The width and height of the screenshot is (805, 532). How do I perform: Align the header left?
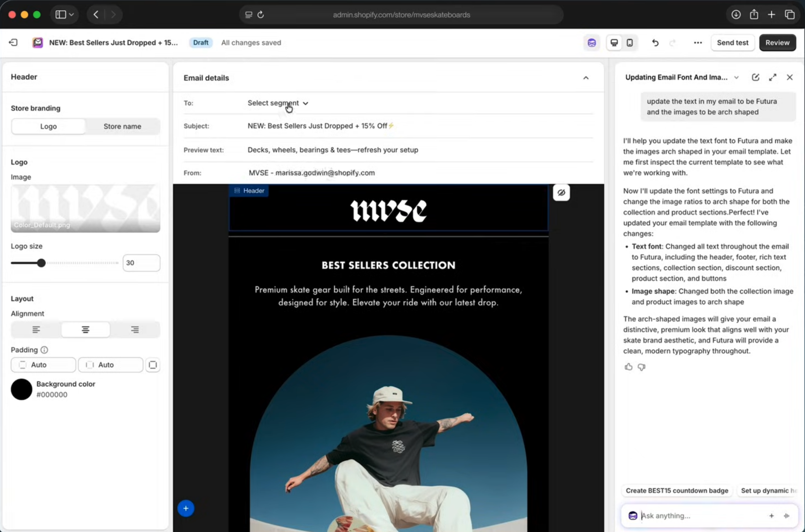(36, 330)
